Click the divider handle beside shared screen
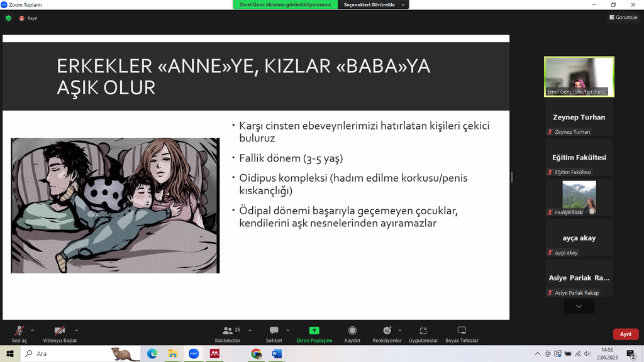This screenshot has width=644, height=362. click(512, 177)
